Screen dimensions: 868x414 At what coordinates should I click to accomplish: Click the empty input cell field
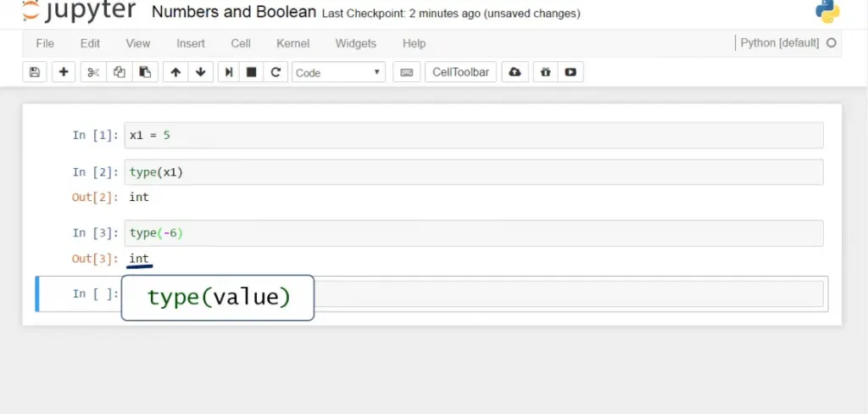pos(568,294)
